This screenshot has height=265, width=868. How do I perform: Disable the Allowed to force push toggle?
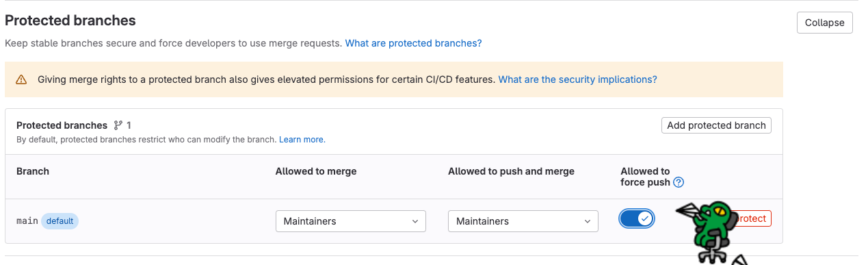coord(637,219)
